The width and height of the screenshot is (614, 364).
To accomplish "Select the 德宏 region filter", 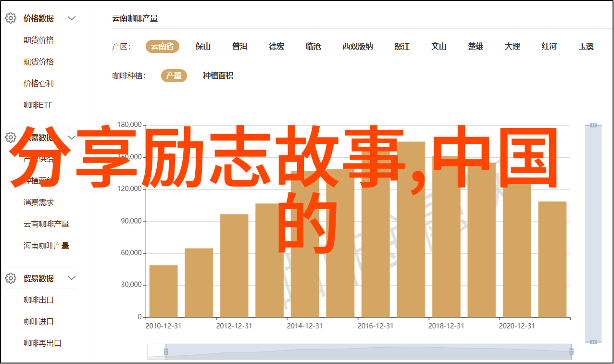I will pyautogui.click(x=276, y=47).
